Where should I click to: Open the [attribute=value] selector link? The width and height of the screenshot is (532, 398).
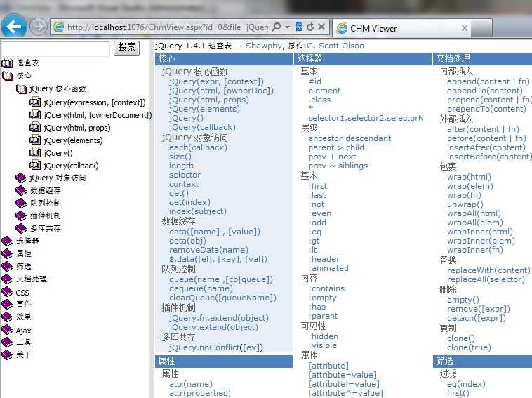point(343,375)
